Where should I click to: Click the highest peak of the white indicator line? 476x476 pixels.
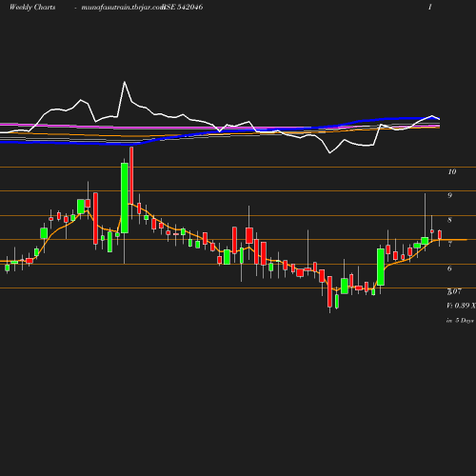125,82
